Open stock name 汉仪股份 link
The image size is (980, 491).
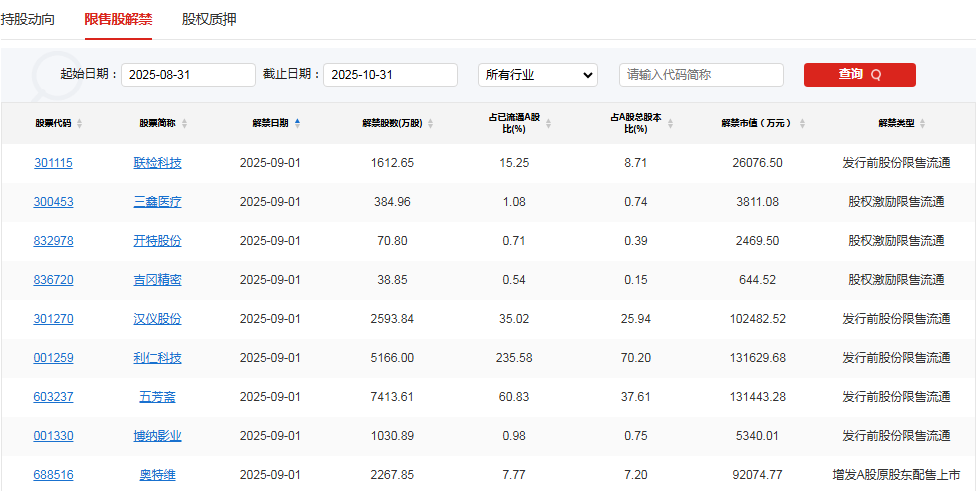pos(158,319)
